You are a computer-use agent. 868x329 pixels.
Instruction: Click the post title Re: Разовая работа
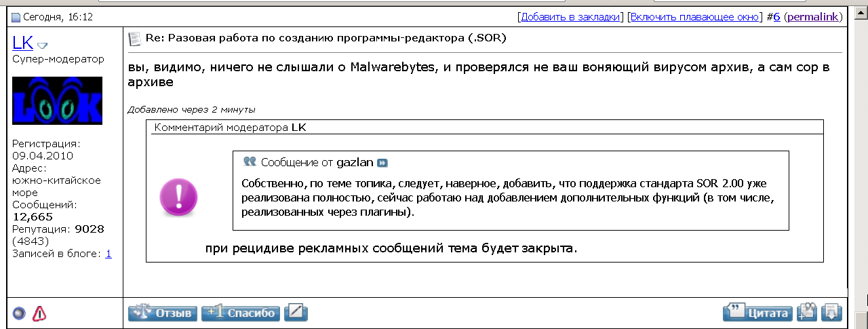tap(326, 38)
